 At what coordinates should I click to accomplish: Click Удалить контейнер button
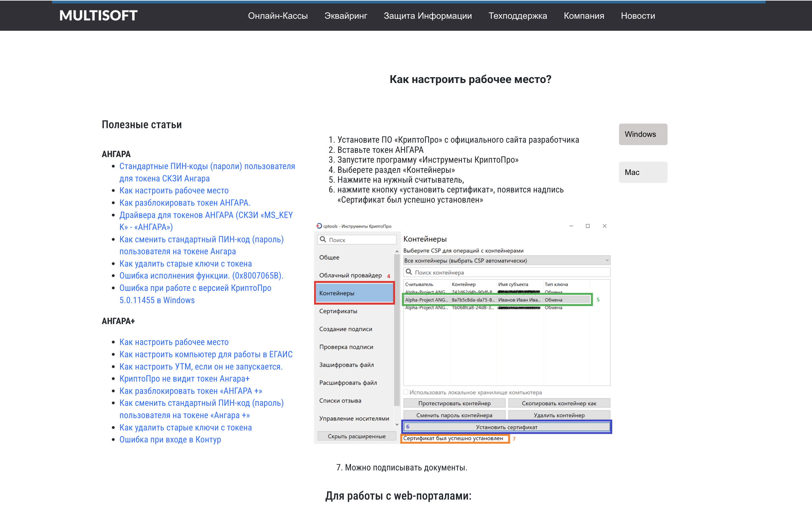click(x=559, y=415)
